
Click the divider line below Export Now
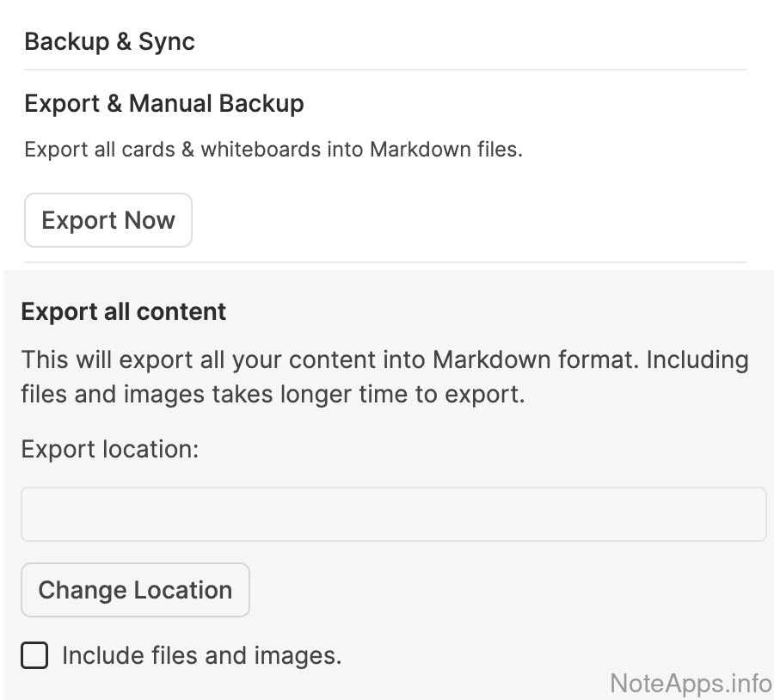click(384, 262)
